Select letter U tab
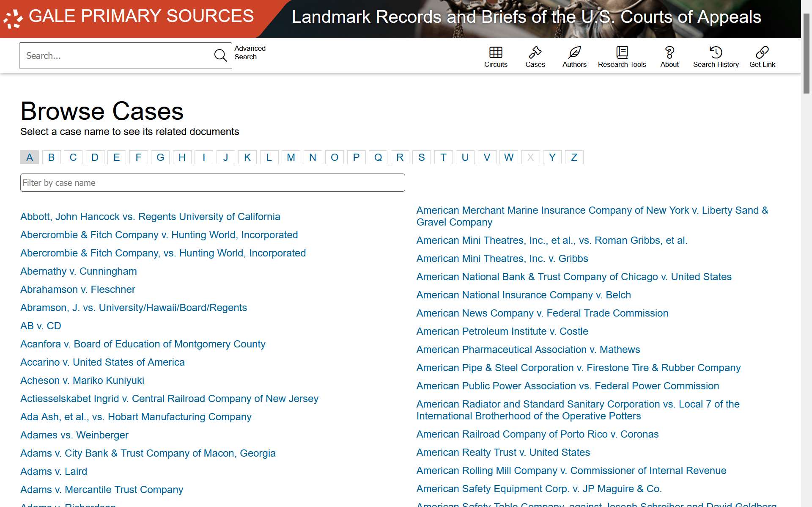The height and width of the screenshot is (507, 812). click(465, 157)
